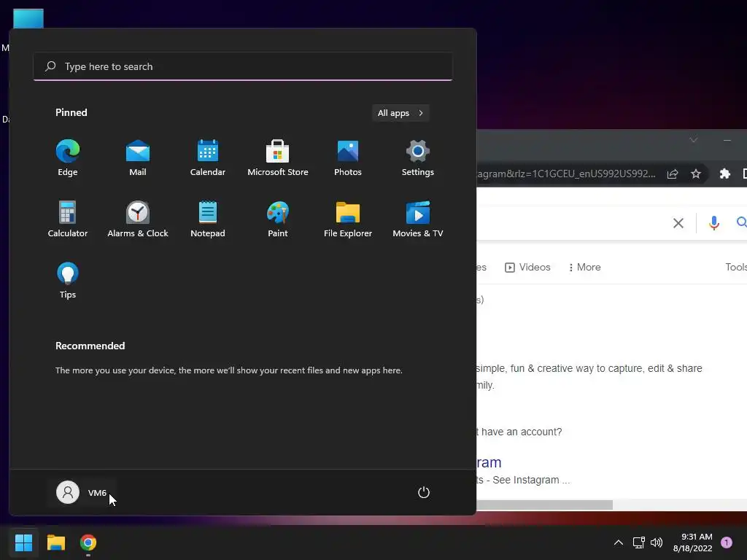
Task: Open the network status tray icon
Action: click(639, 542)
